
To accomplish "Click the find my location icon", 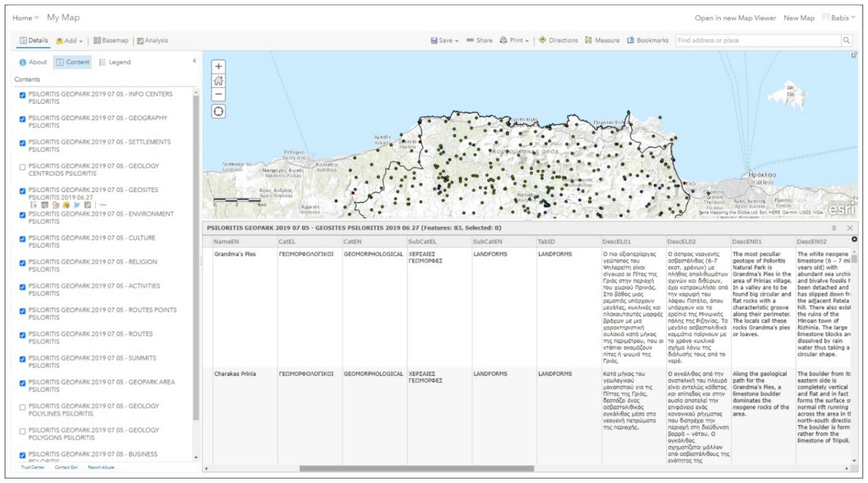I will click(218, 111).
